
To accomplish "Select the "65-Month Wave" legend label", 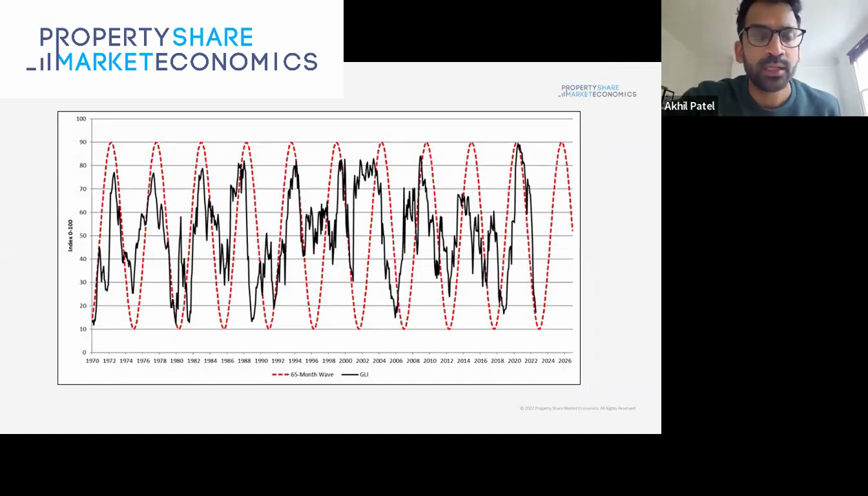I will coord(312,375).
